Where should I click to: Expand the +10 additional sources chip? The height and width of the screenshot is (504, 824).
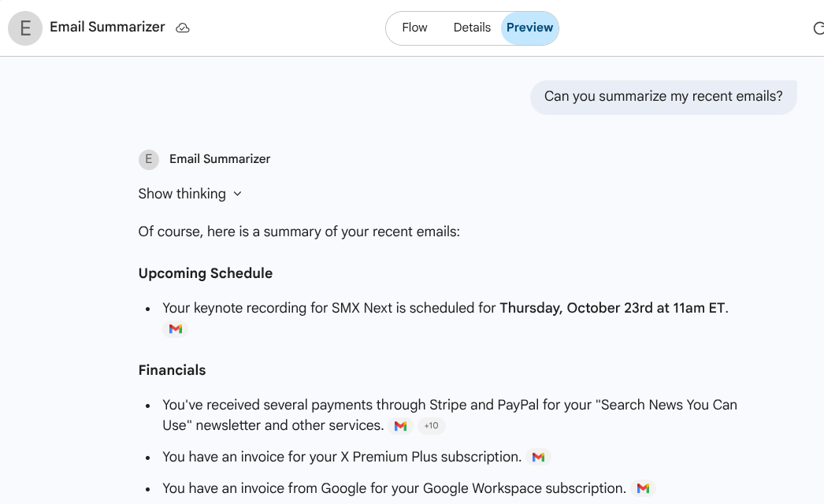pos(431,426)
